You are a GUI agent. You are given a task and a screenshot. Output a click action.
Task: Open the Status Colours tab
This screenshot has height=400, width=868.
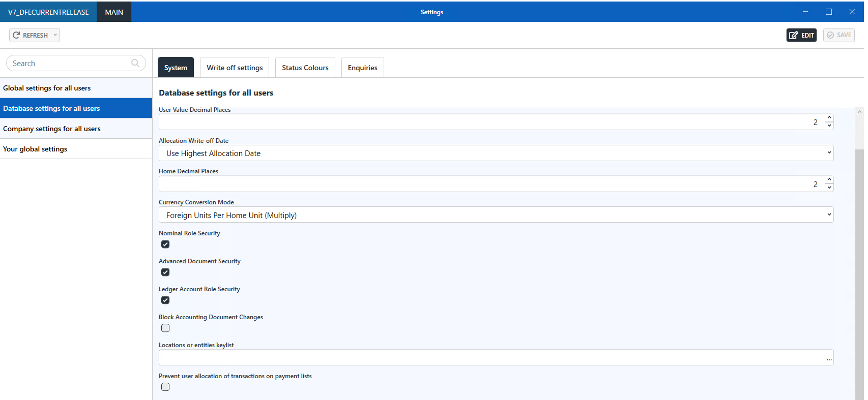pyautogui.click(x=305, y=68)
